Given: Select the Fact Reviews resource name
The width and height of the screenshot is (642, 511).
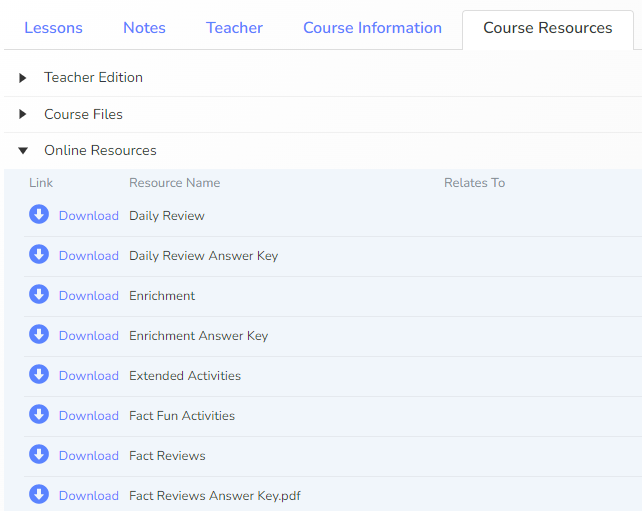Looking at the screenshot, I should pyautogui.click(x=167, y=456).
